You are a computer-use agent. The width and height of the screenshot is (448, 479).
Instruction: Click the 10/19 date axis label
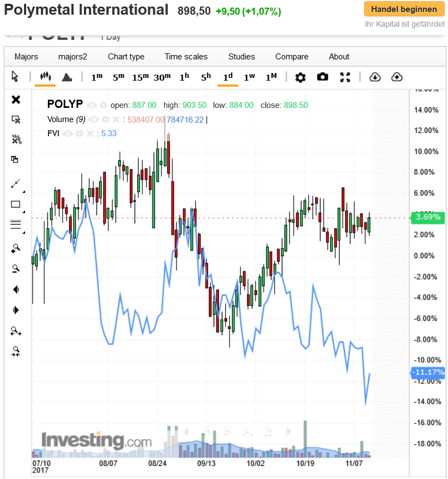pyautogui.click(x=305, y=463)
